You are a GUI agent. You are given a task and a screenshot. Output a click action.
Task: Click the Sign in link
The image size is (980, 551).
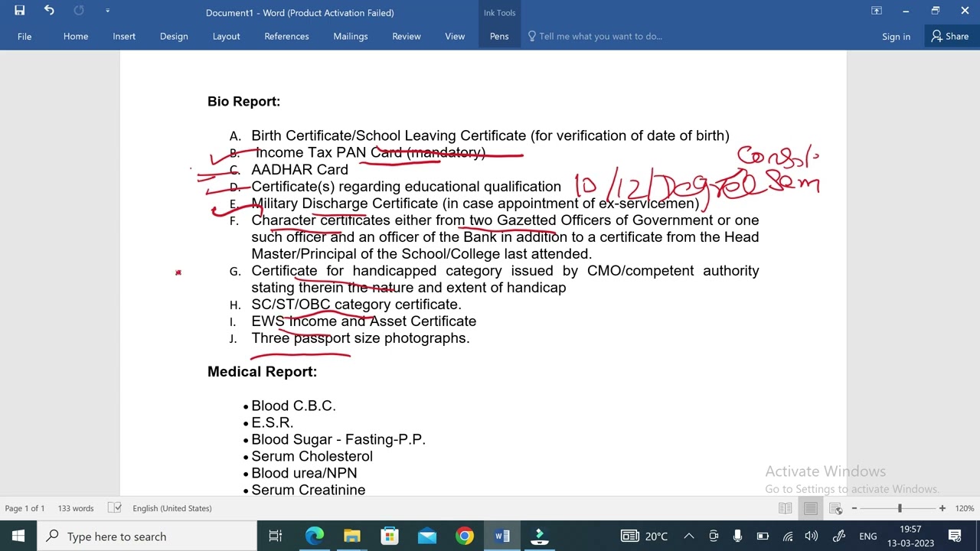pos(896,36)
